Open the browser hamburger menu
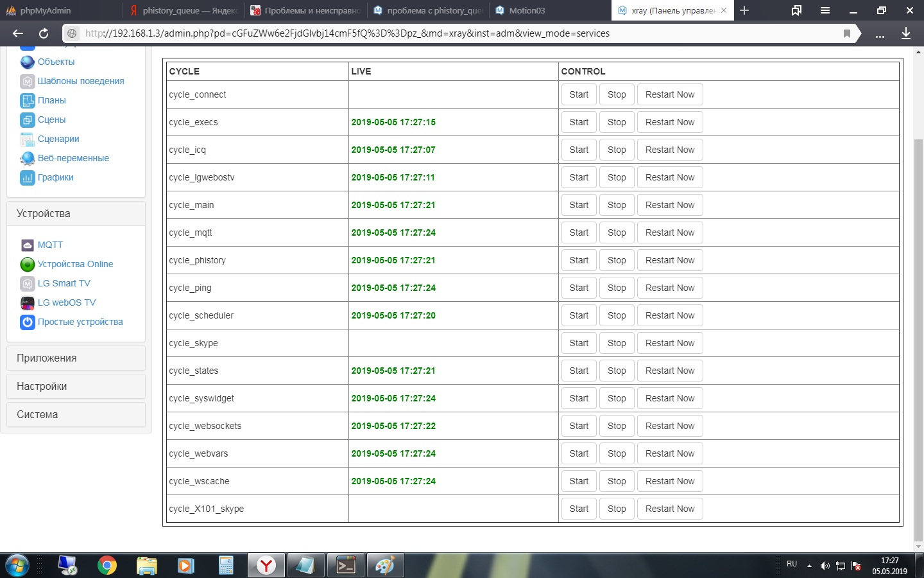The height and width of the screenshot is (578, 924). [825, 10]
